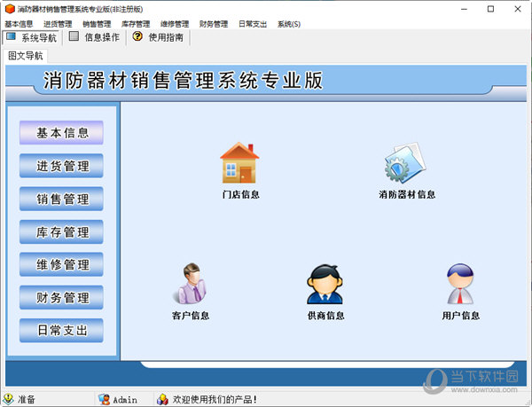This screenshot has width=532, height=407.
Task: Click the 系统导航 toolbar monitor icon
Action: pos(11,36)
